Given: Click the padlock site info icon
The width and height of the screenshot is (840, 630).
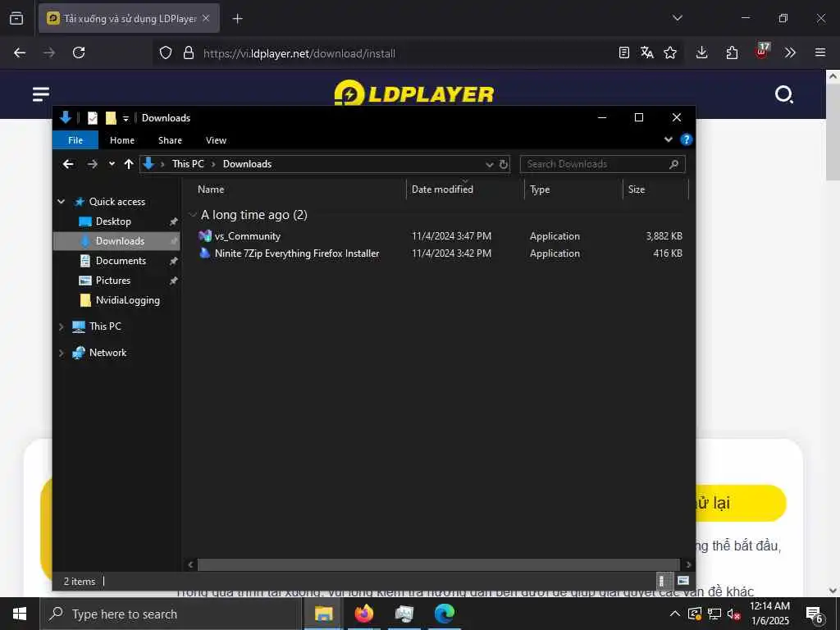Looking at the screenshot, I should [189, 52].
